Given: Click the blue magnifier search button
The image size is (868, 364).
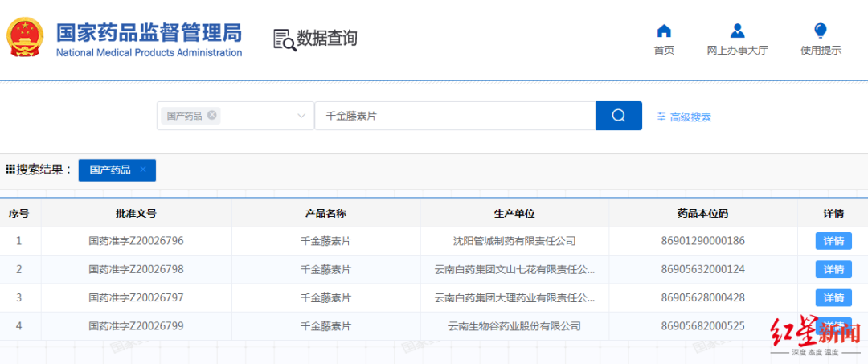Looking at the screenshot, I should click(x=618, y=116).
